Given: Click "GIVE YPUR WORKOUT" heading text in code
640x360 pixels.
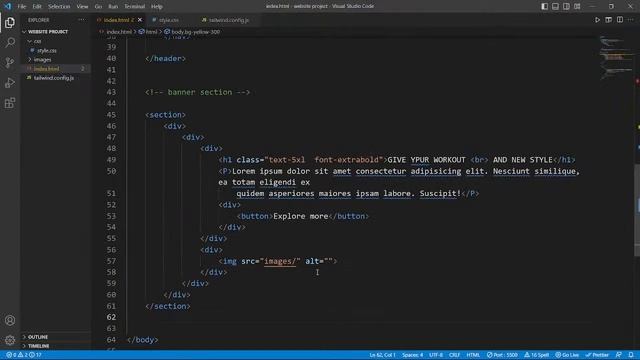Looking at the screenshot, I should 426,160.
